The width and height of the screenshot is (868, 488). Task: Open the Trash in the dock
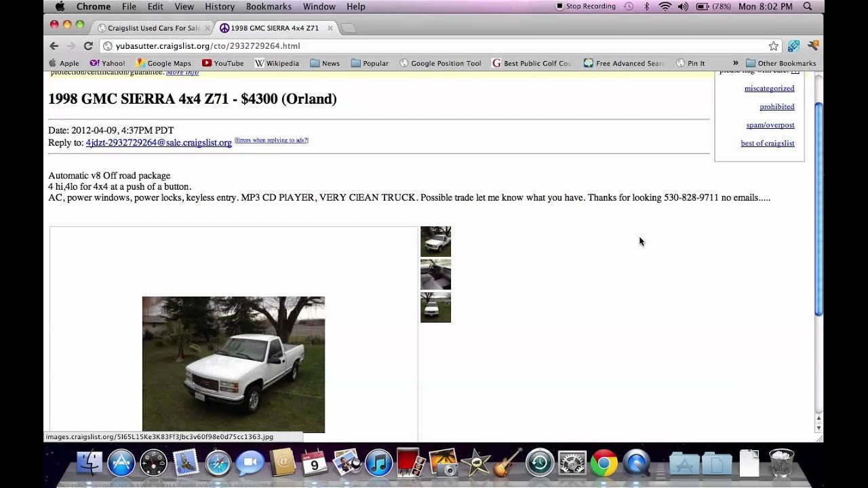(x=781, y=463)
